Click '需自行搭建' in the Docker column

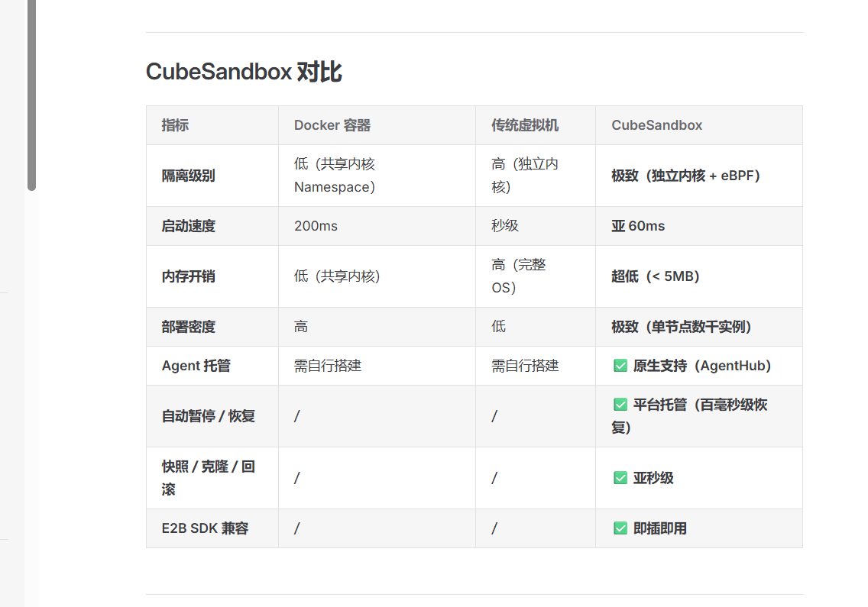(328, 366)
